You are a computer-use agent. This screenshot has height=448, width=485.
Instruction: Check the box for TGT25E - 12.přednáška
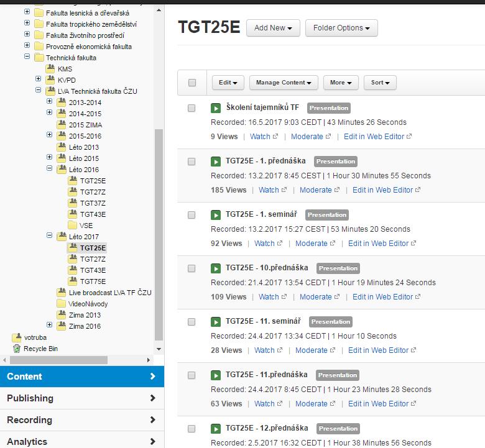coord(192,429)
